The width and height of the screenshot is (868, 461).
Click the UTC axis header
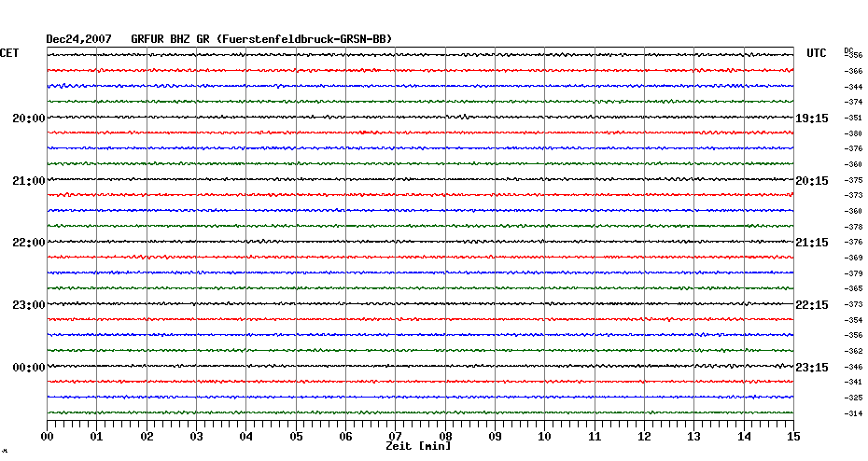[817, 53]
